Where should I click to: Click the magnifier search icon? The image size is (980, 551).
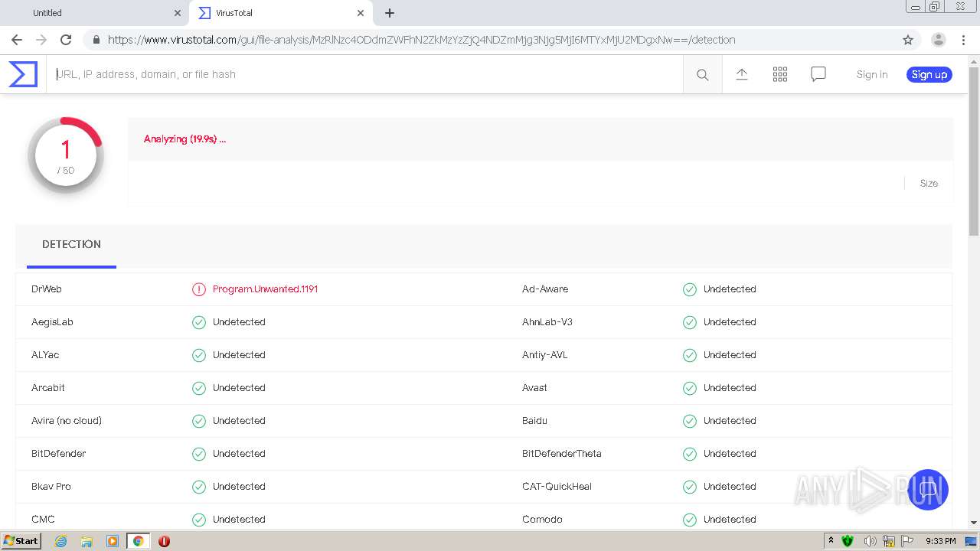tap(702, 74)
